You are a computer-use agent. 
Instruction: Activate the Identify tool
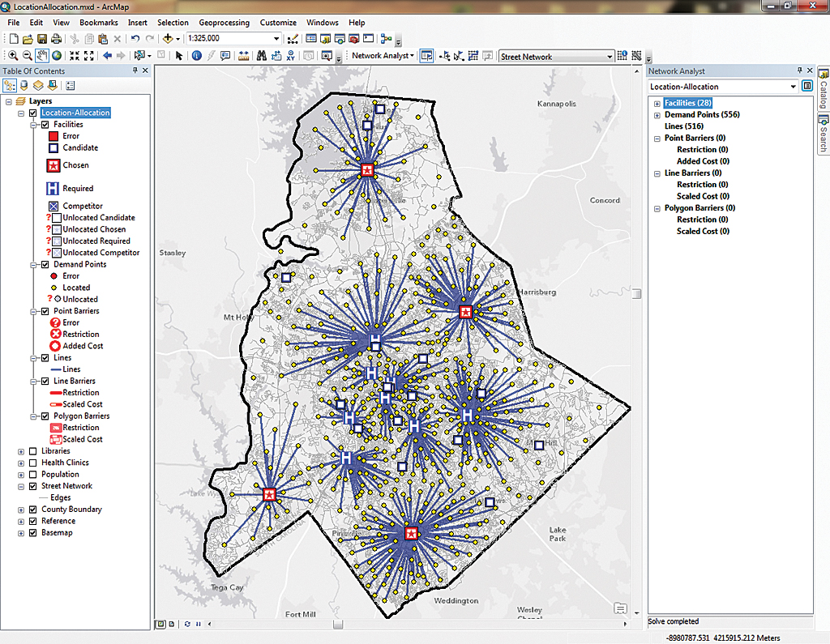196,56
